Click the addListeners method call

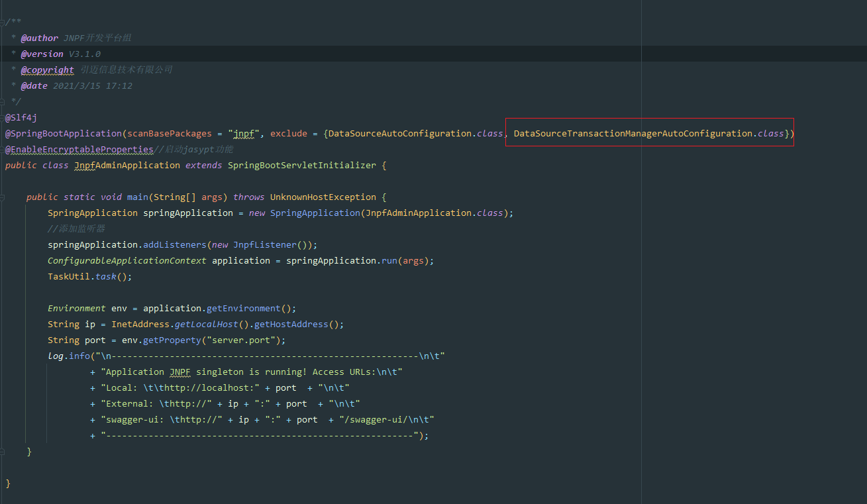pos(174,245)
